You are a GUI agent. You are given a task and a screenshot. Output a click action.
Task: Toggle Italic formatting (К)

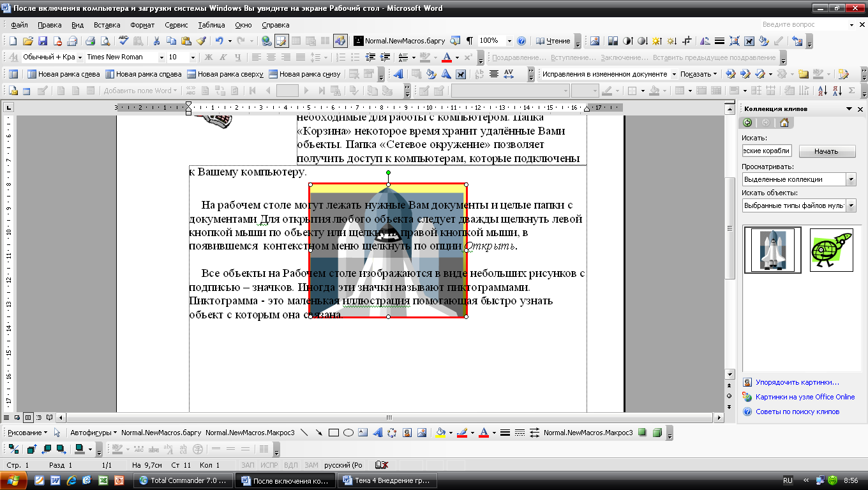pos(223,57)
